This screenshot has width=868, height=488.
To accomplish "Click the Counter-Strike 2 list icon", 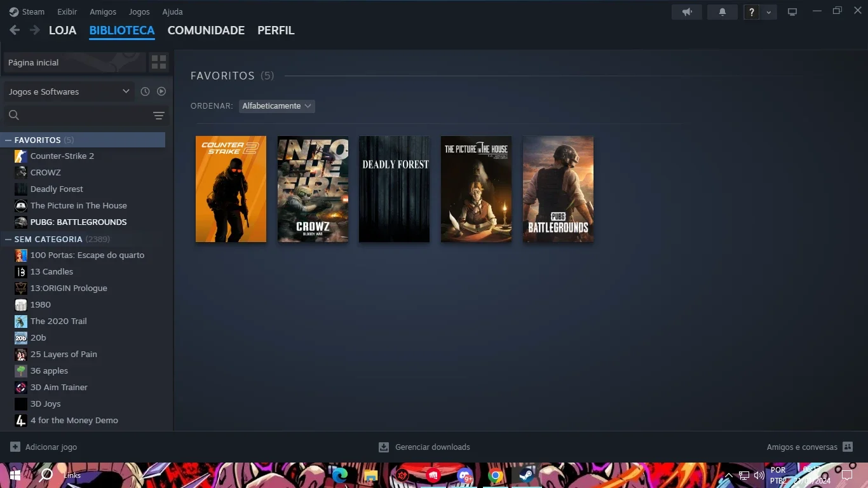I will [x=21, y=156].
